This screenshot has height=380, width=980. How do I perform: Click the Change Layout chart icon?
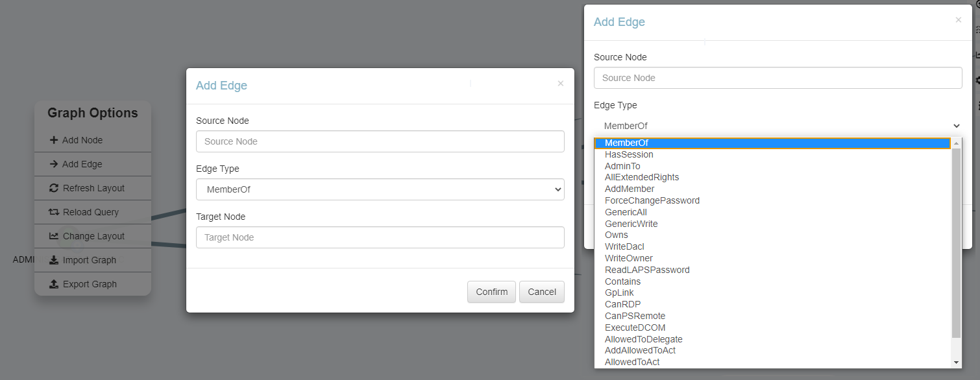[54, 236]
